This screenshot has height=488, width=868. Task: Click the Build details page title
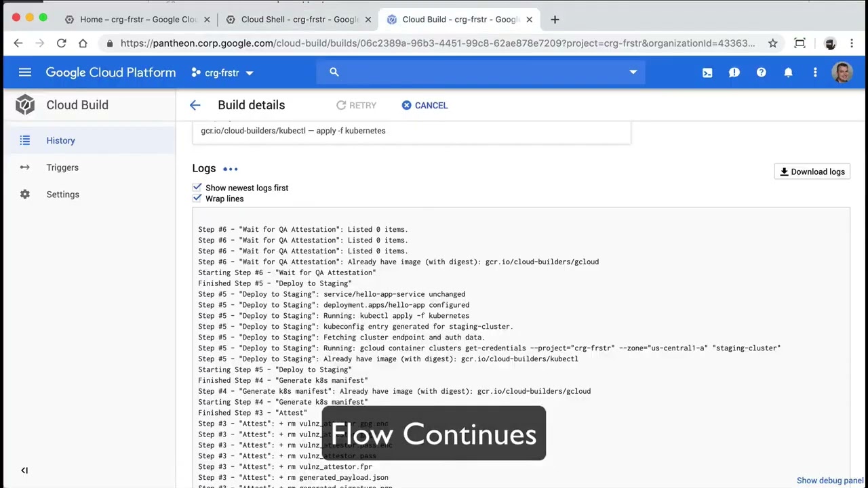point(252,105)
